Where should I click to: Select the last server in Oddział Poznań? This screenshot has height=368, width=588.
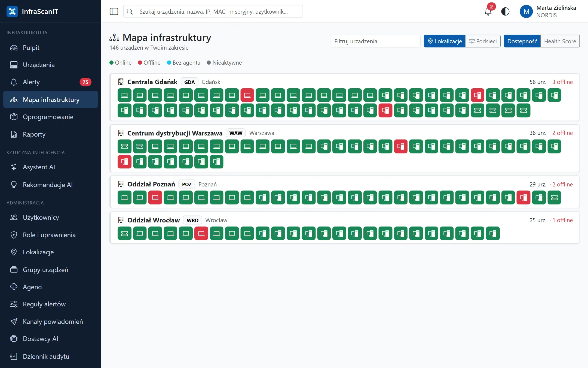pos(554,197)
